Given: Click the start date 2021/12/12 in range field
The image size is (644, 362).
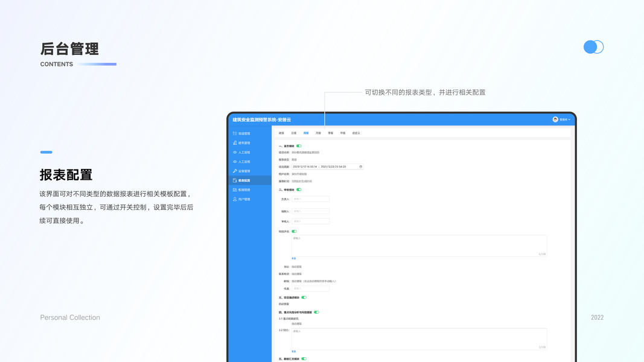Looking at the screenshot, I should point(305,167).
